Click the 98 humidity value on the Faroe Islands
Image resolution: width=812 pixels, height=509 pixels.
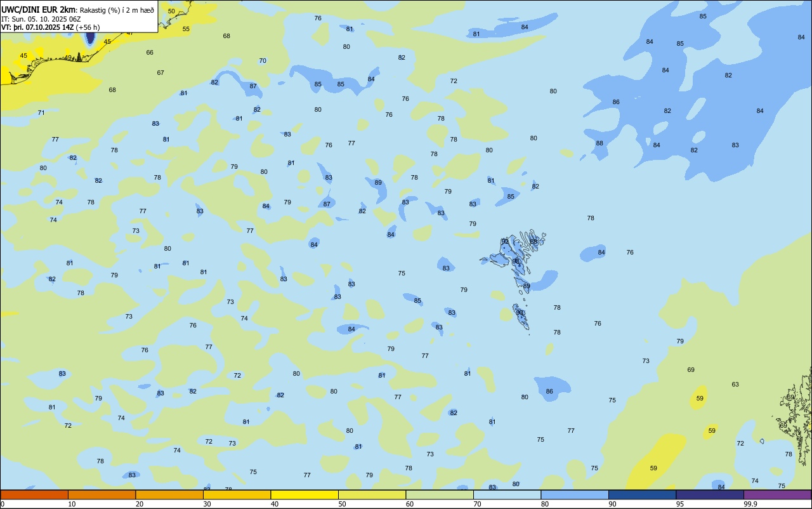(x=516, y=261)
